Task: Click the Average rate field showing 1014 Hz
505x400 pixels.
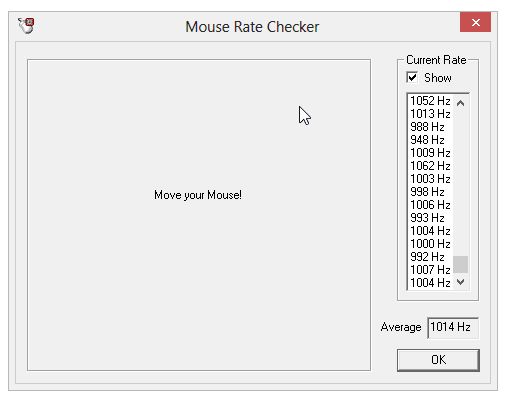Action: click(453, 327)
